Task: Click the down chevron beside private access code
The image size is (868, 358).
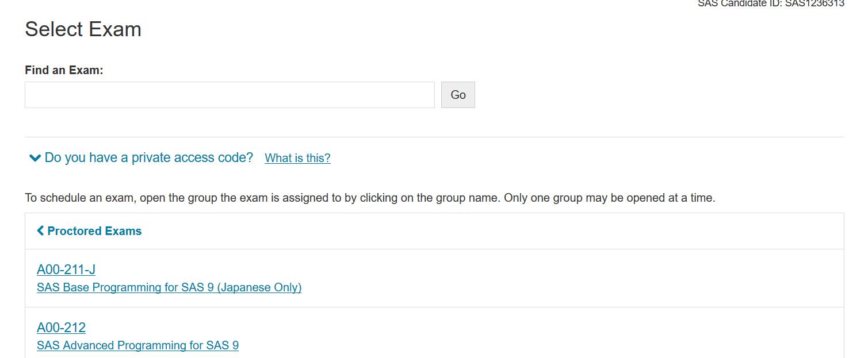Action: pos(35,158)
